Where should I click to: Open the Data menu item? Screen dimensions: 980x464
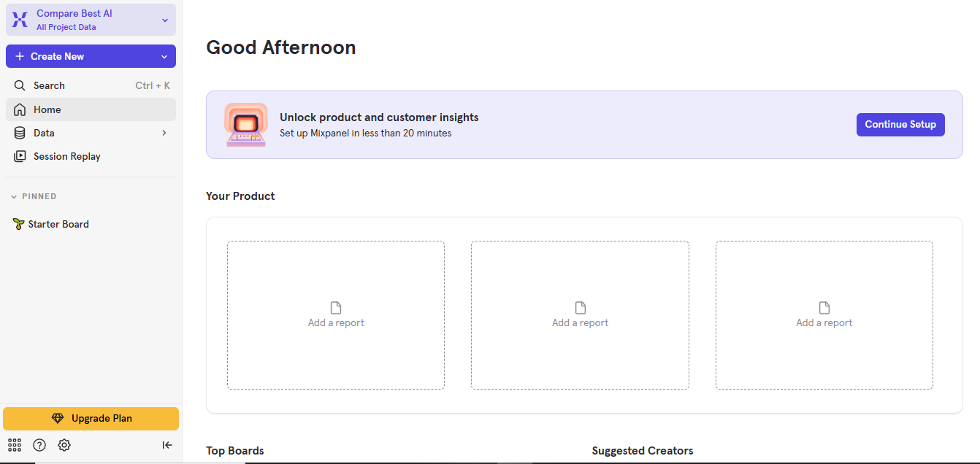[x=91, y=133]
